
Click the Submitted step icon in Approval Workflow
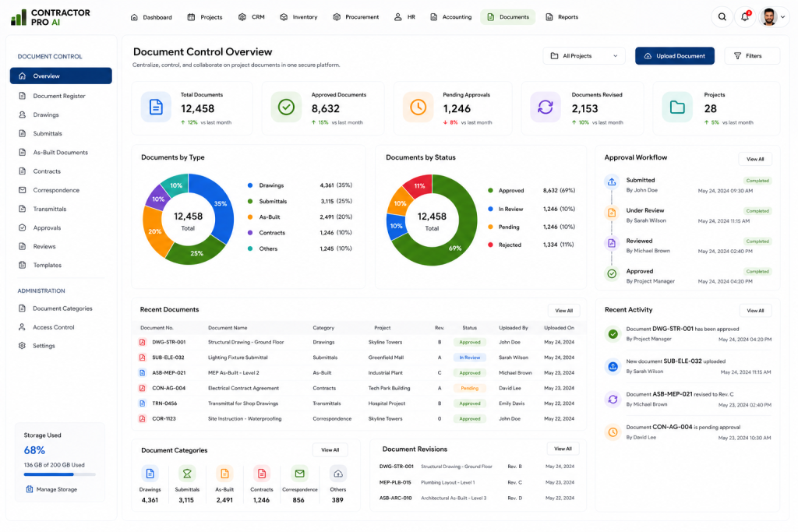(612, 181)
